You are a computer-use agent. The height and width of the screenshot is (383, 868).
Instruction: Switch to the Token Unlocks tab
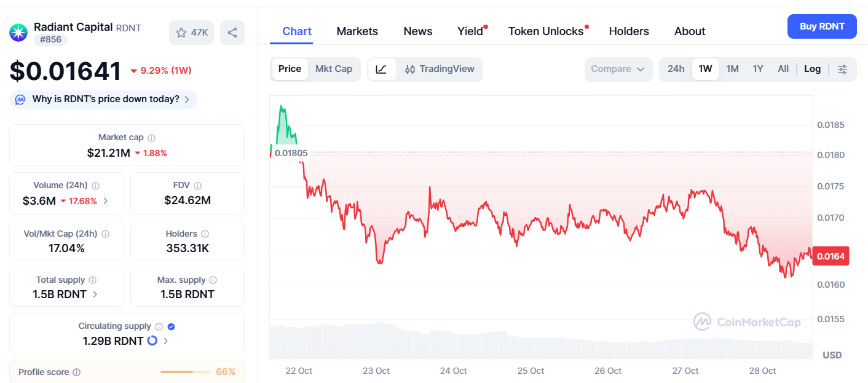(546, 31)
